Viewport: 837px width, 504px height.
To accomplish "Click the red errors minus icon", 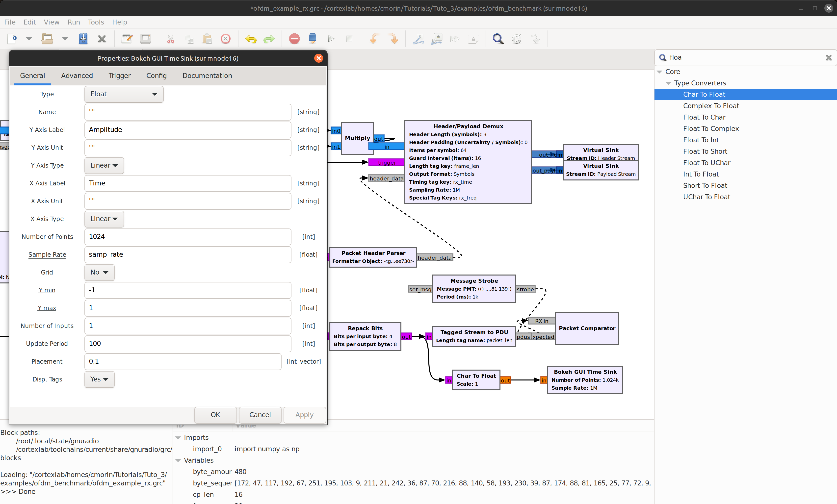I will tap(294, 39).
